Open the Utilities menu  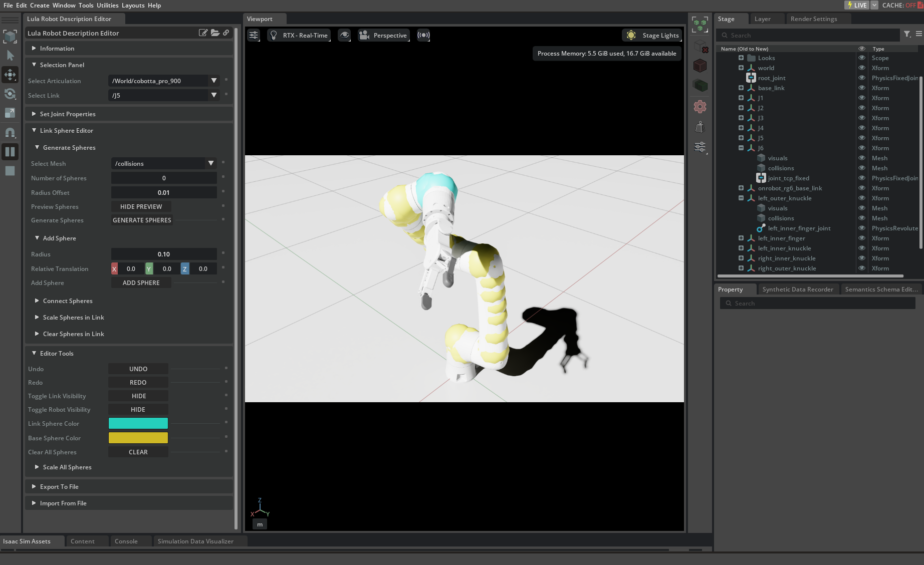point(107,6)
